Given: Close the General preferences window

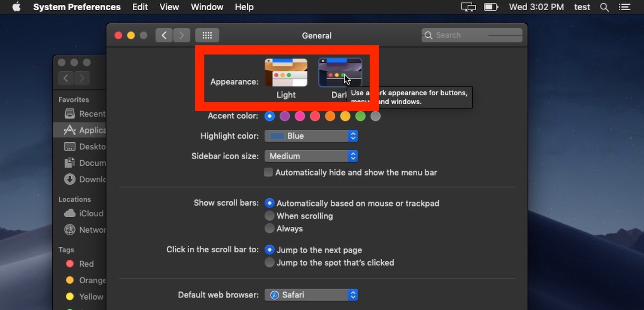Looking at the screenshot, I should [x=118, y=36].
